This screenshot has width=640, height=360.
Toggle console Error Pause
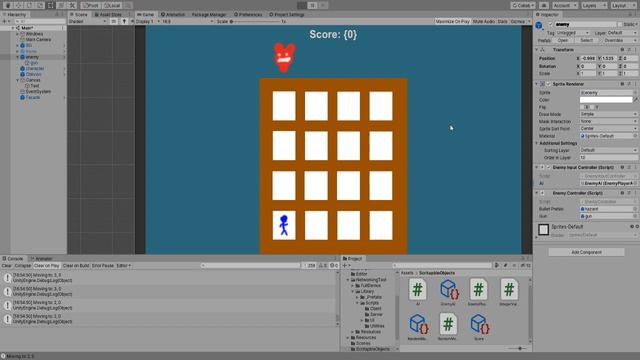tap(103, 266)
